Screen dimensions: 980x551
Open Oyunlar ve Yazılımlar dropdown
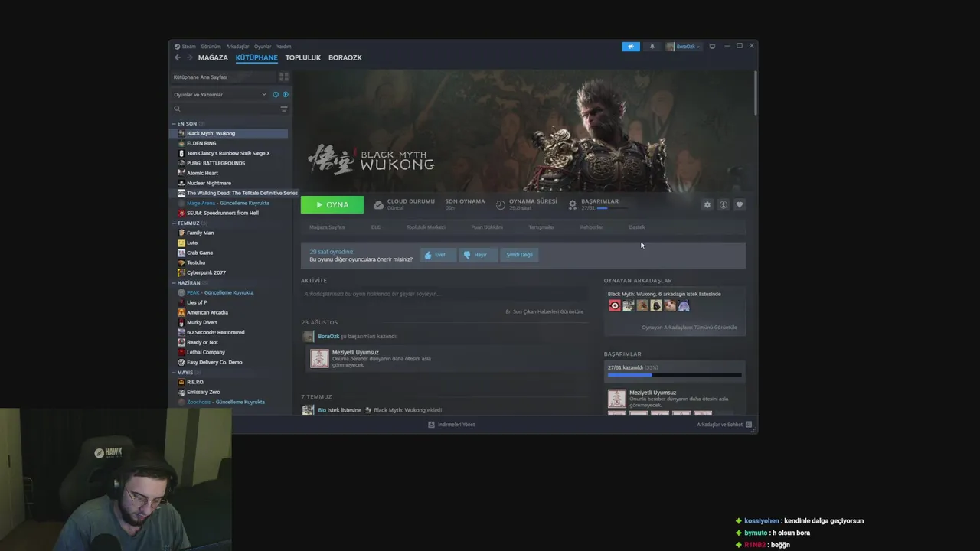[220, 95]
